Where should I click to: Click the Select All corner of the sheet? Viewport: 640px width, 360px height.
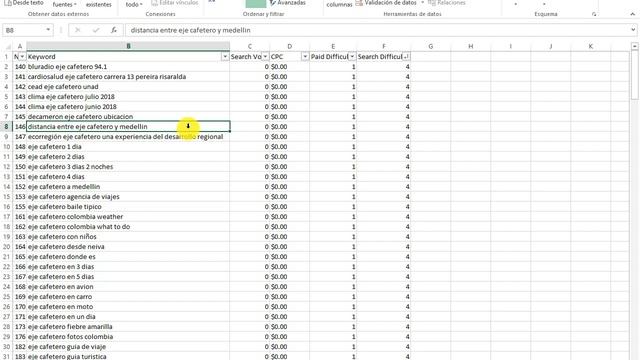pyautogui.click(x=7, y=47)
